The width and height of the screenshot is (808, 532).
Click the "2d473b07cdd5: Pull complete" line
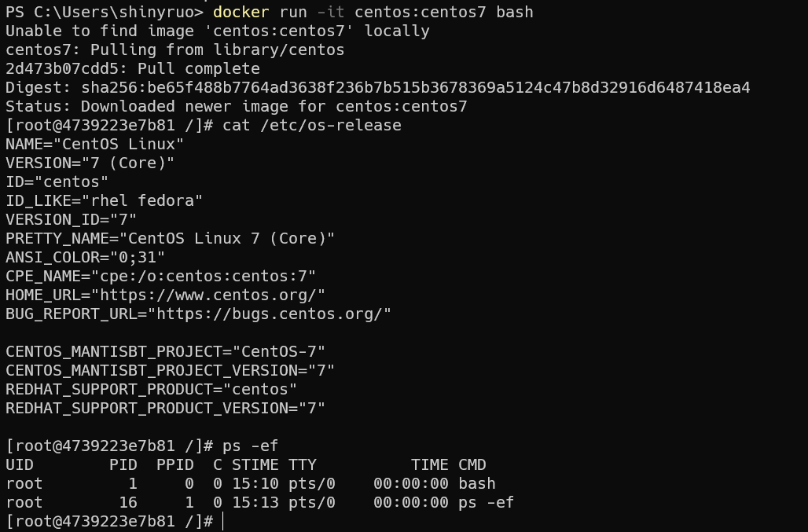tap(132, 69)
